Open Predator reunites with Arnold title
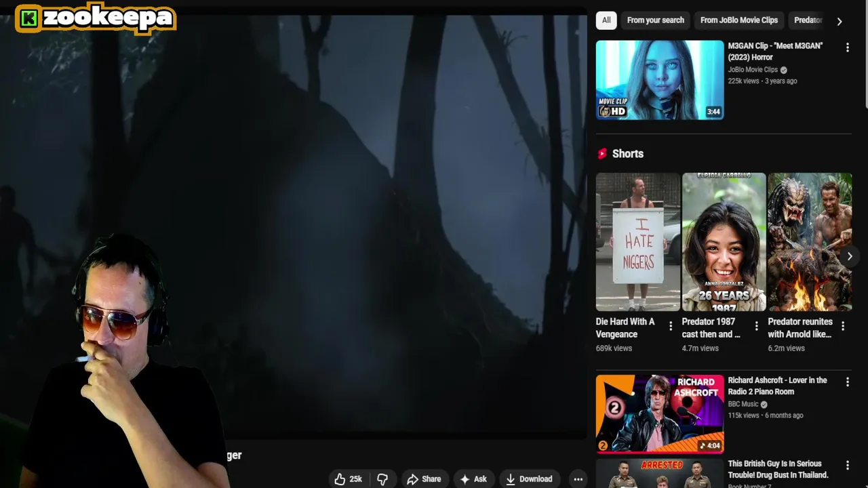Screen dimensions: 868x488 pos(800,328)
